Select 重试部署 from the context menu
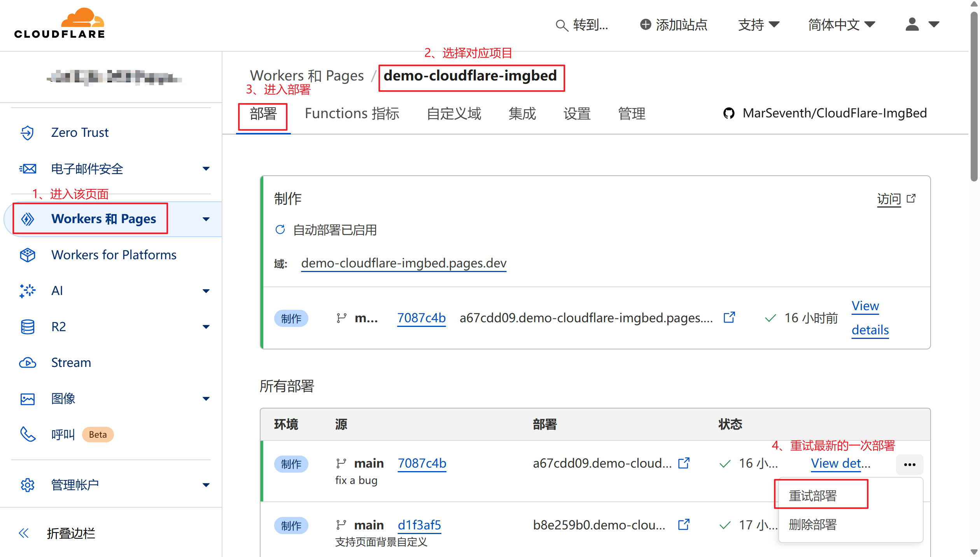980x557 pixels. coord(813,496)
